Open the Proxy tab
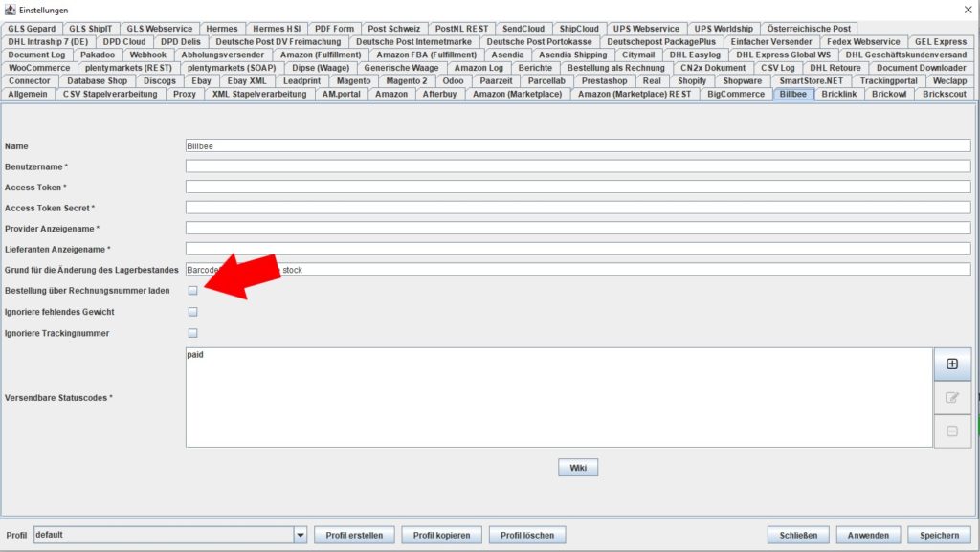Viewport: 980px width, 552px height. pyautogui.click(x=185, y=94)
